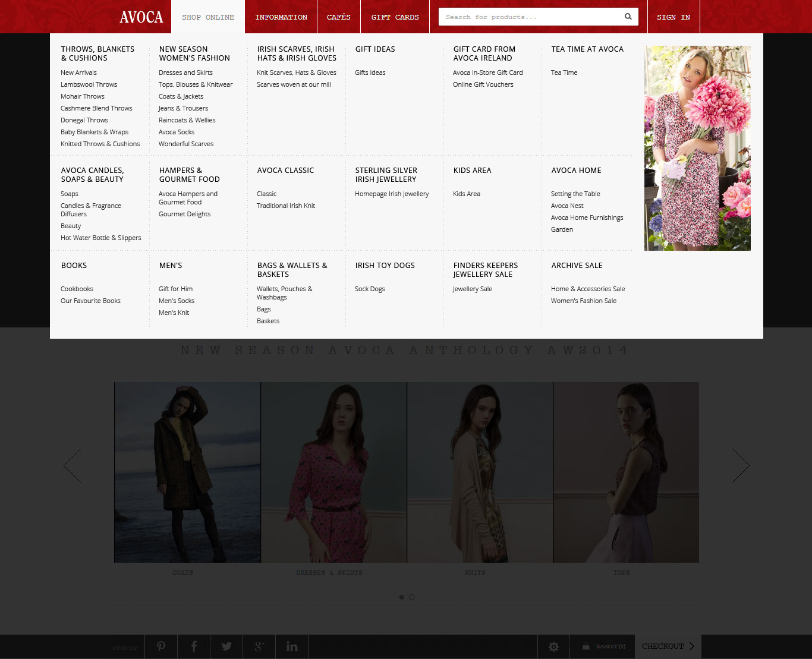Viewport: 812px width, 659px height.
Task: Open Scarves woven at our mill
Action: coord(294,84)
